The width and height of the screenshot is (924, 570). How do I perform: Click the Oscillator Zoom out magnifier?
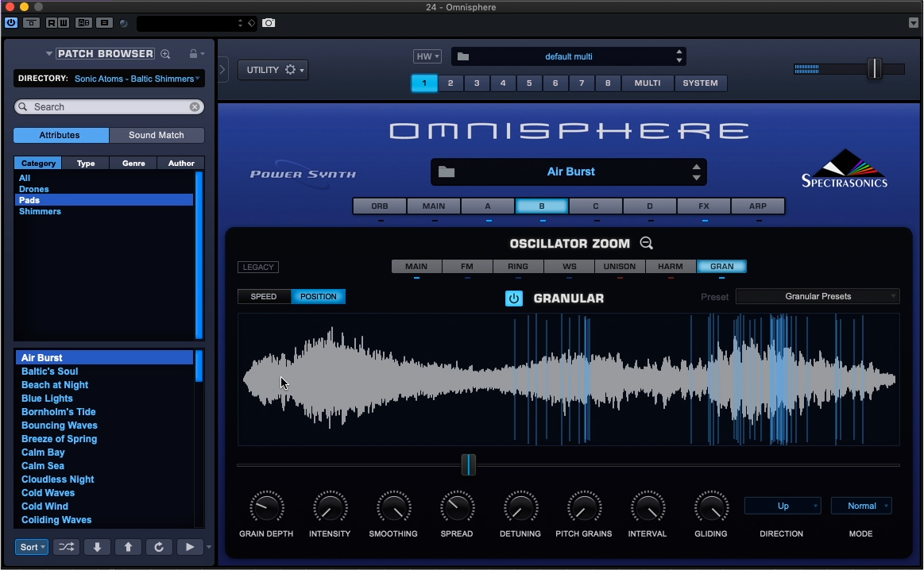(647, 244)
